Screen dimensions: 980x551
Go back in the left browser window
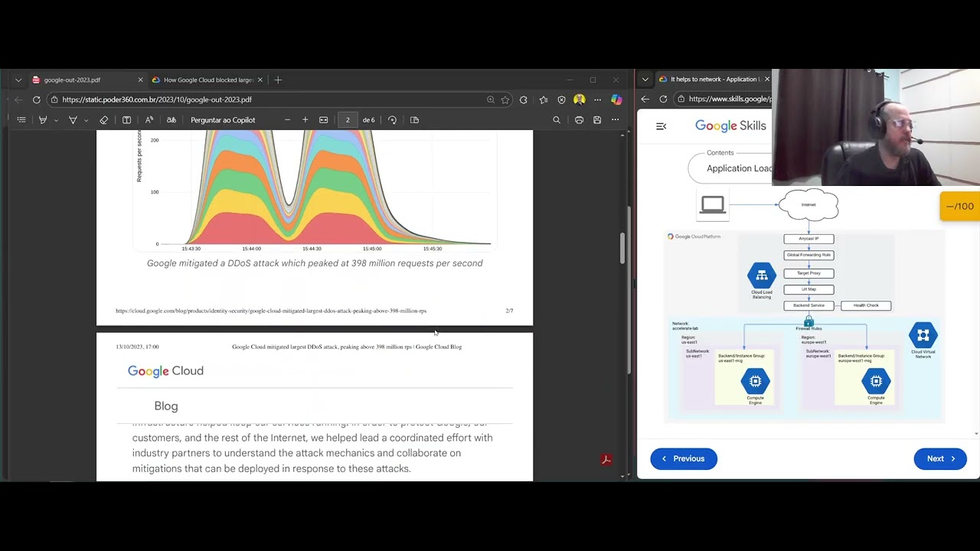coord(18,99)
